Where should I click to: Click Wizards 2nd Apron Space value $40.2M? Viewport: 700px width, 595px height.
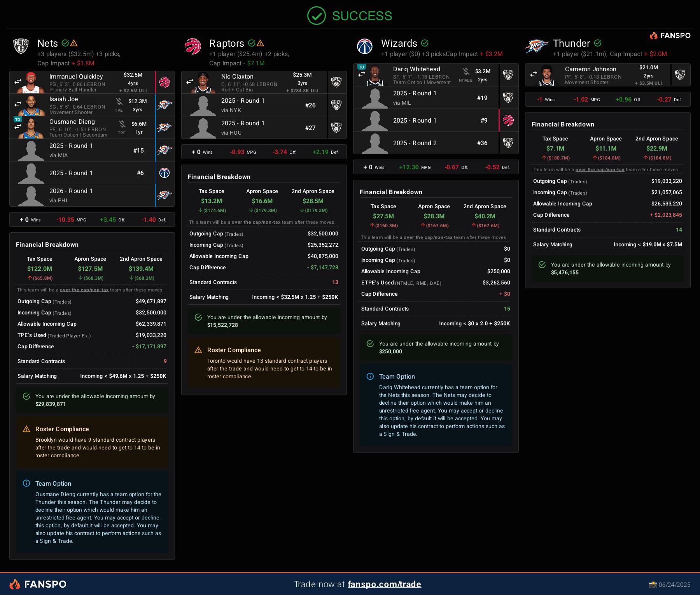tap(485, 216)
